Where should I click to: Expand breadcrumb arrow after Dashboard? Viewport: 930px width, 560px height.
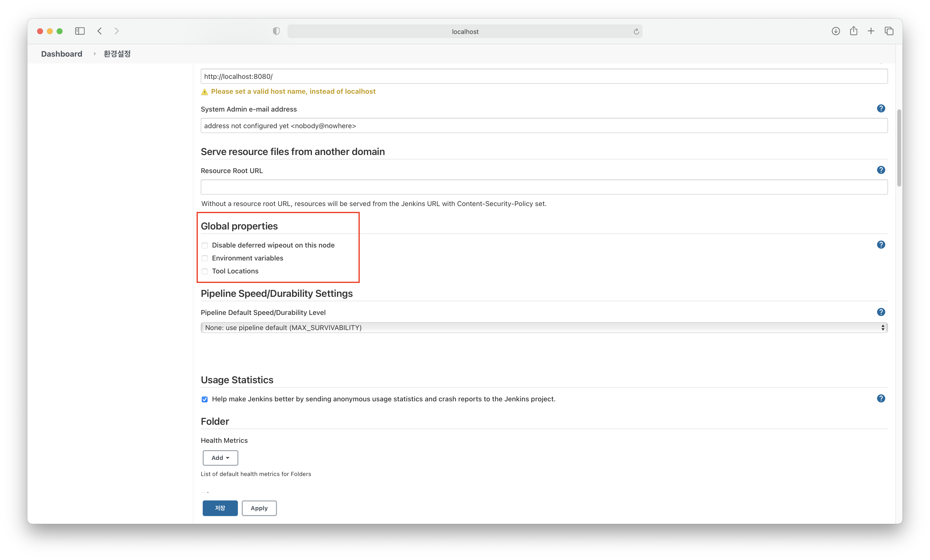(x=94, y=54)
